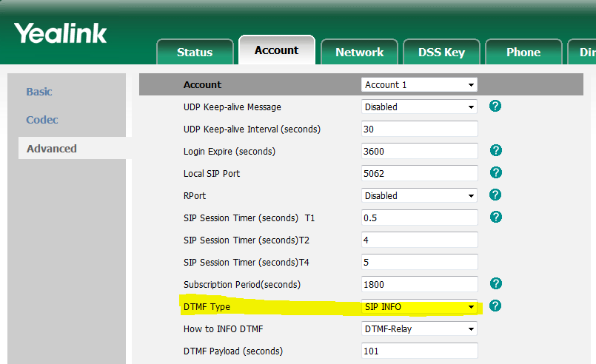This screenshot has width=596, height=364.
Task: Open the RPort dropdown
Action: [x=419, y=196]
